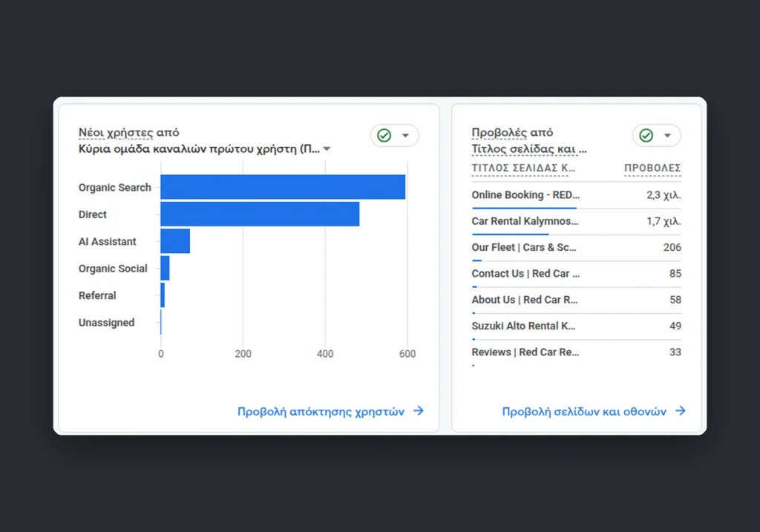The width and height of the screenshot is (760, 532).
Task: Click 'Reviews | Red Car Re...' row title
Action: click(525, 352)
